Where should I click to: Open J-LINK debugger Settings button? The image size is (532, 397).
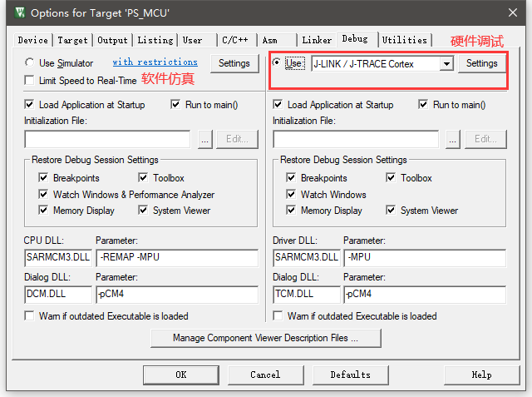pos(482,63)
